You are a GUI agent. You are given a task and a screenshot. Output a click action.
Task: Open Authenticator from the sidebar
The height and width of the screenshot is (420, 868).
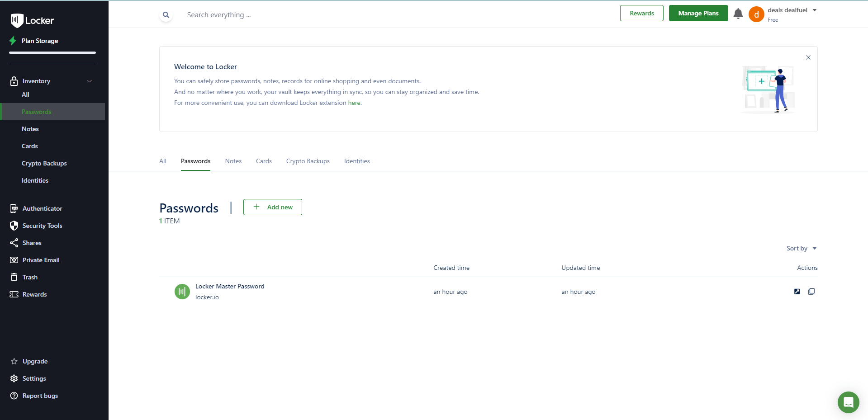(42, 208)
